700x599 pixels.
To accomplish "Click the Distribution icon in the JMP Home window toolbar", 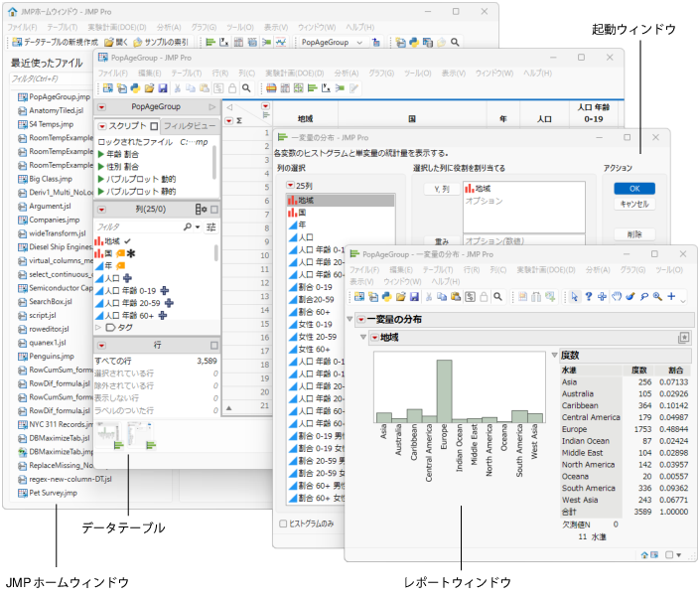I will point(210,42).
